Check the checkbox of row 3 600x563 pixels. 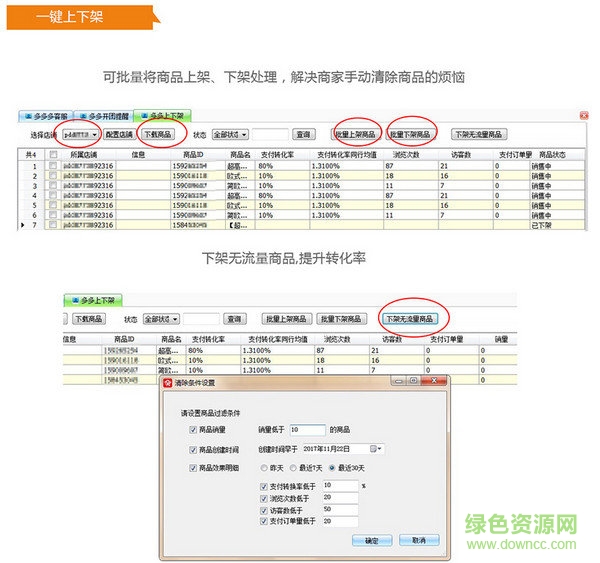point(53,186)
